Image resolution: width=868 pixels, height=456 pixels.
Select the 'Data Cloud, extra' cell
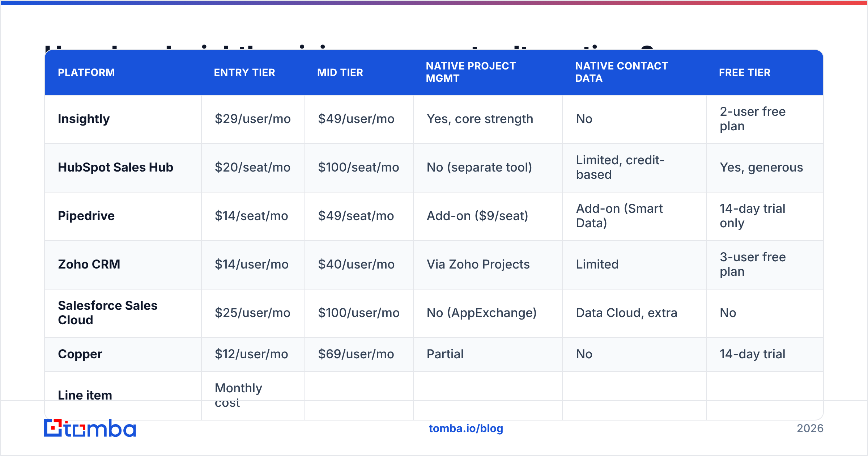626,313
